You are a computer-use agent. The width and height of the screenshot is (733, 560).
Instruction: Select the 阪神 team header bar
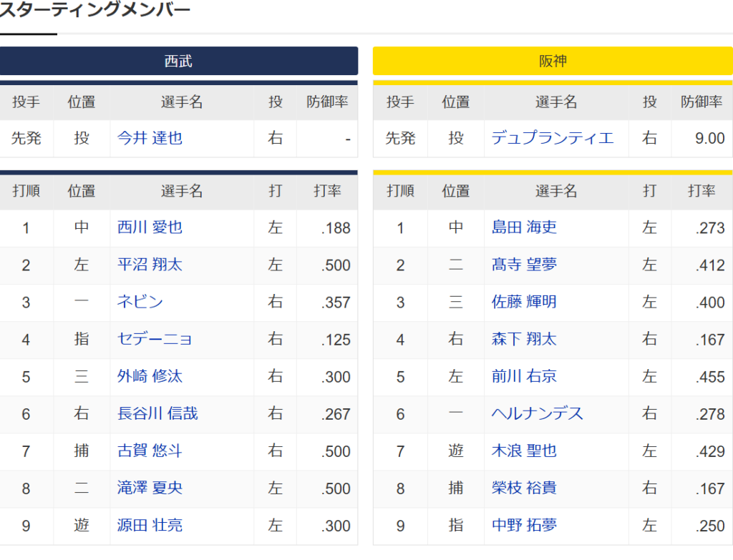[553, 61]
